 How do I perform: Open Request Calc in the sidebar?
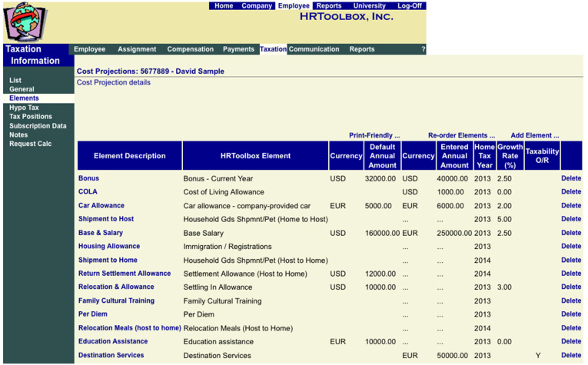(x=30, y=144)
